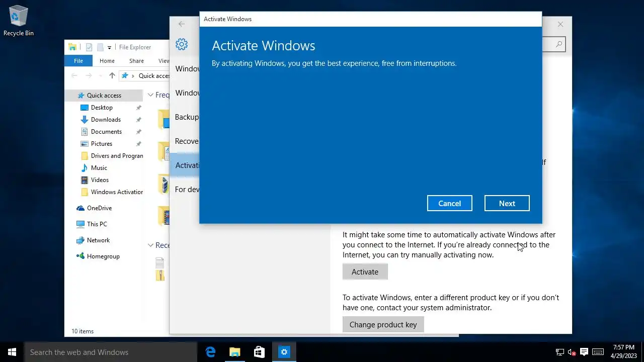Click the Documents pin icon

139,132
